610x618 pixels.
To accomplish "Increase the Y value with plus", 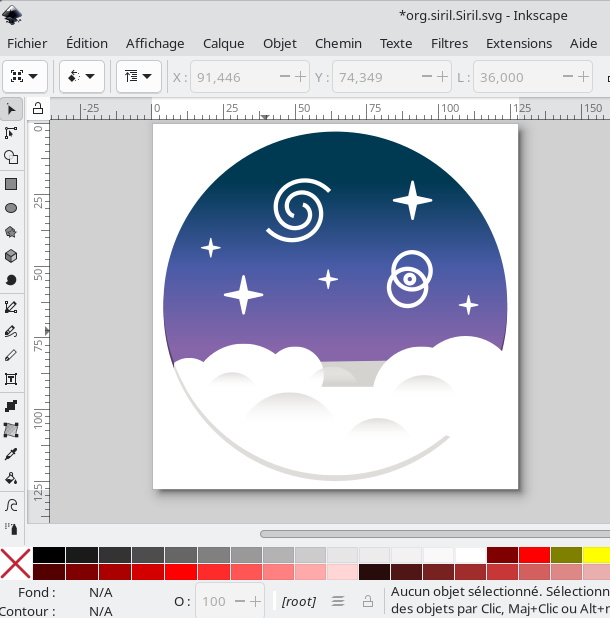I will pos(443,76).
